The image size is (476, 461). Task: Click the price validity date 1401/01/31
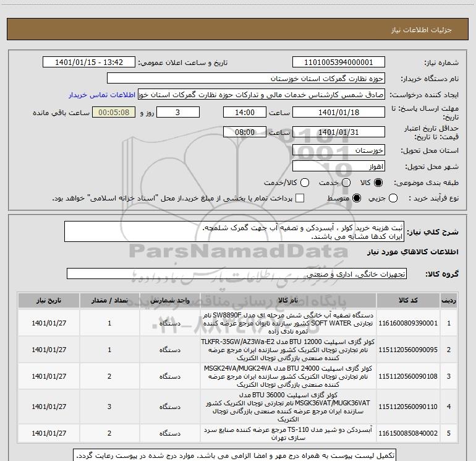339,132
